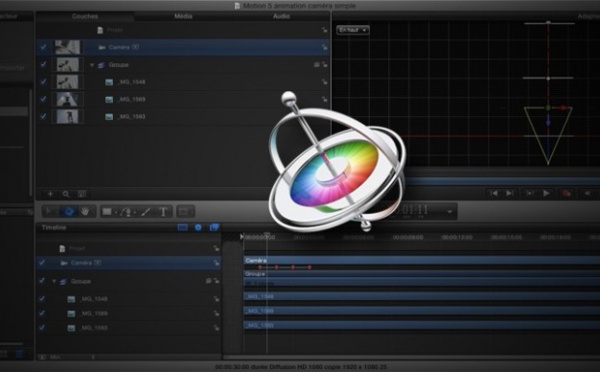Lock the _MG_1548 layer in Couches list

(x=324, y=82)
